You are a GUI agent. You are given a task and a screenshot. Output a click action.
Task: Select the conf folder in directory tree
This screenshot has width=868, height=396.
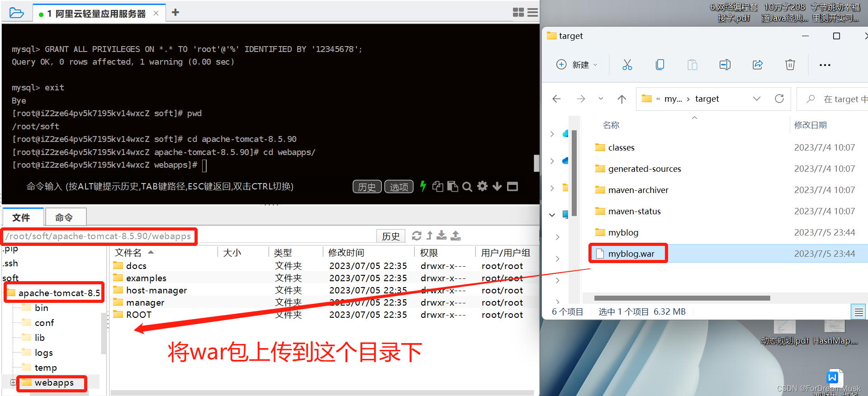coord(44,323)
